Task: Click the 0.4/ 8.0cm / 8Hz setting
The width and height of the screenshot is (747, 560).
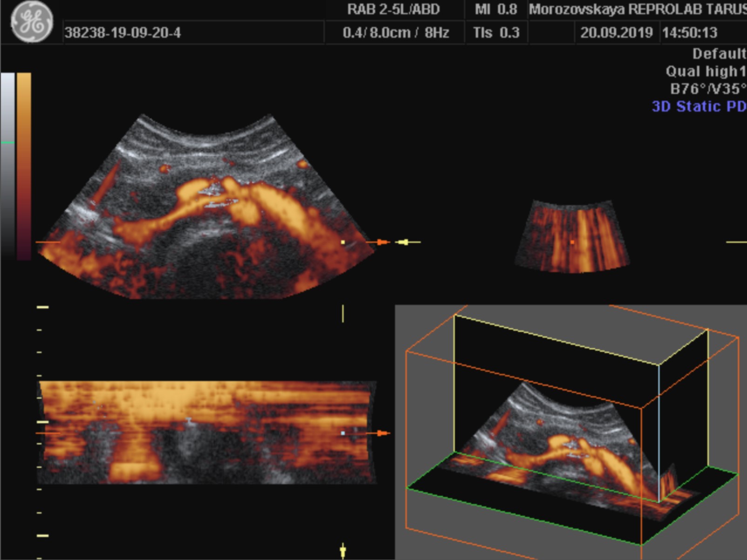Action: (x=396, y=33)
